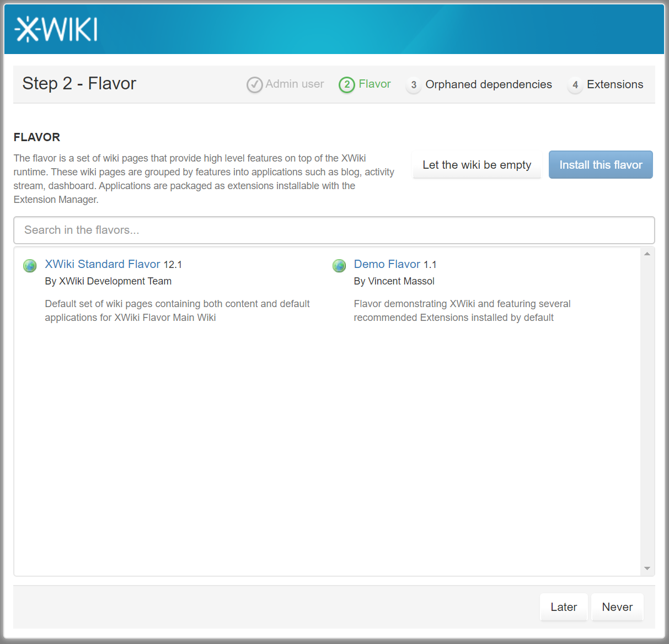Click the text By Vincent Massol
Screen dimensions: 669x644
(x=394, y=281)
